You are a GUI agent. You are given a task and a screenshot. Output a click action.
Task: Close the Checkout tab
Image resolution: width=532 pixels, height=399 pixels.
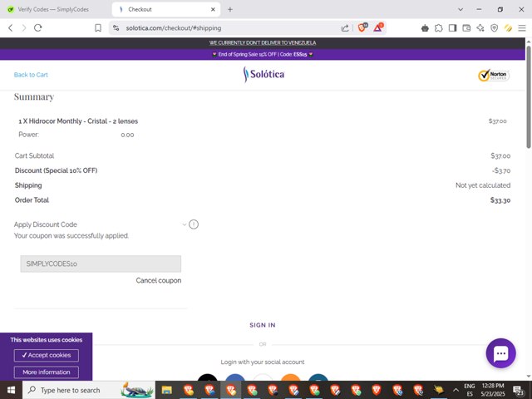point(213,9)
